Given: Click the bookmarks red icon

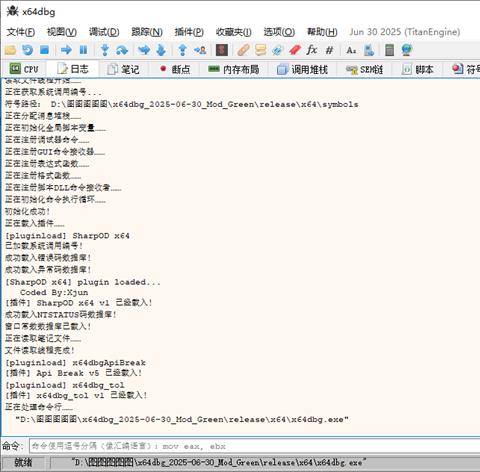Looking at the screenshot, I should pyautogui.click(x=295, y=50).
